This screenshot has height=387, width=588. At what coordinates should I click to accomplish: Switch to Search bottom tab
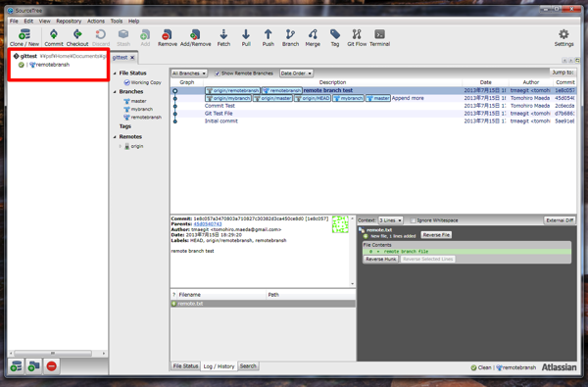[x=248, y=366]
